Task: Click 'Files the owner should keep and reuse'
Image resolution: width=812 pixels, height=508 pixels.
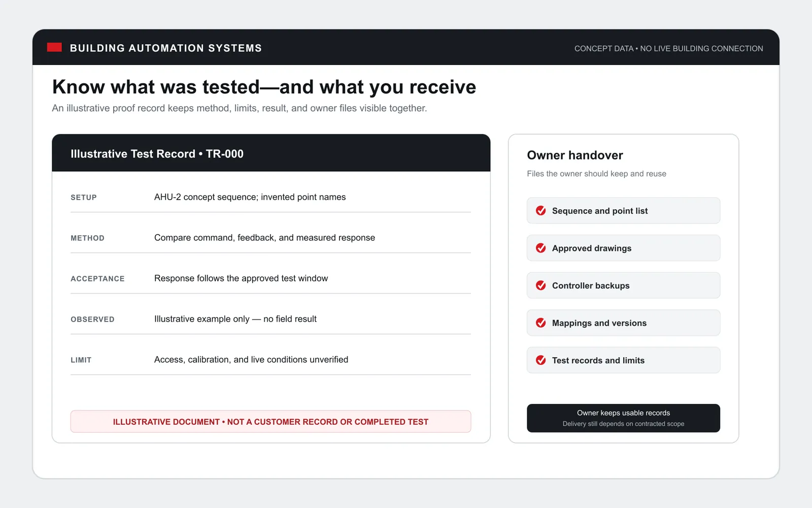Action: click(596, 174)
